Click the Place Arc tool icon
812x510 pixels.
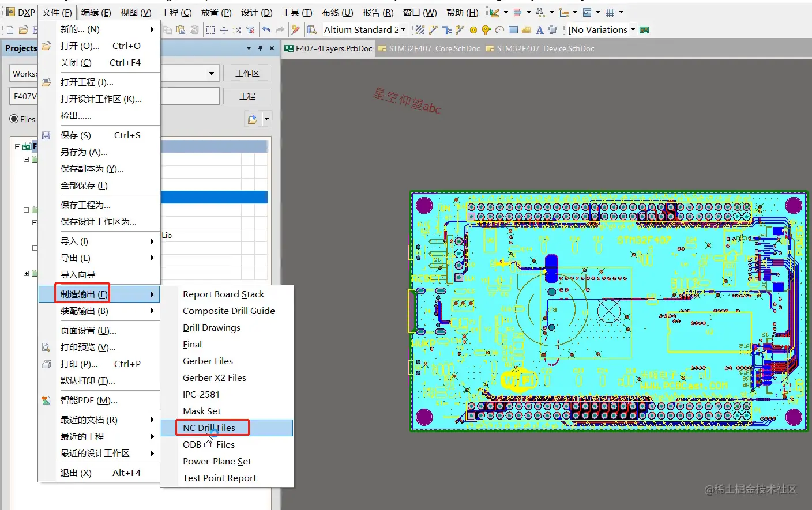(499, 30)
